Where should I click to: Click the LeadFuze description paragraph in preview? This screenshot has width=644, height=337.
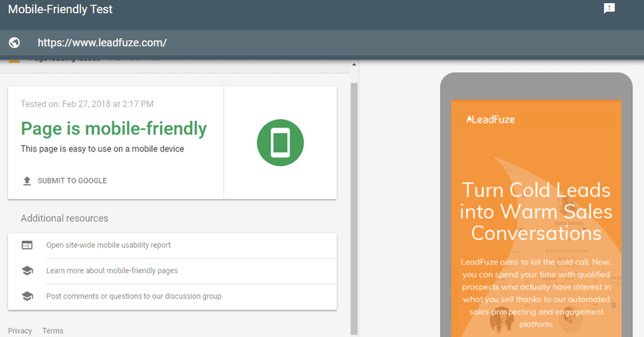coord(536,293)
